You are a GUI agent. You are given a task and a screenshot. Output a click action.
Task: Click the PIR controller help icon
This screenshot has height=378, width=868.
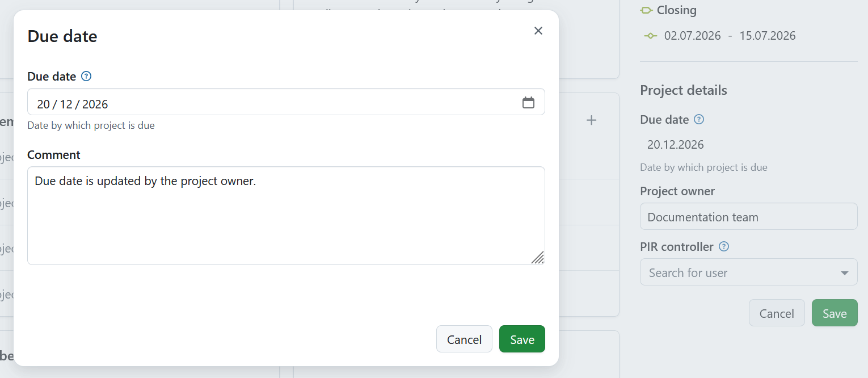pos(723,246)
